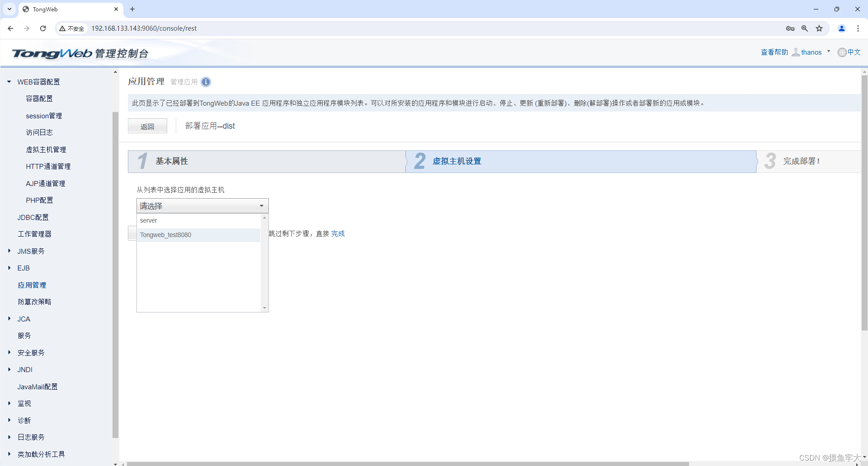Open 容器配置 in the sidebar
Viewport: 868px width, 466px height.
coord(39,98)
